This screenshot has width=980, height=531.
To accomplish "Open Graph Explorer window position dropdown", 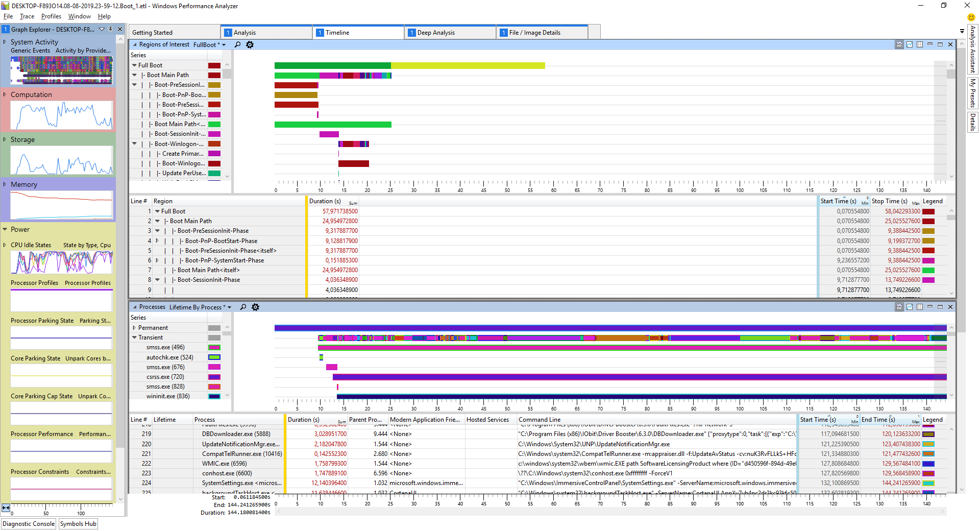I will (102, 29).
